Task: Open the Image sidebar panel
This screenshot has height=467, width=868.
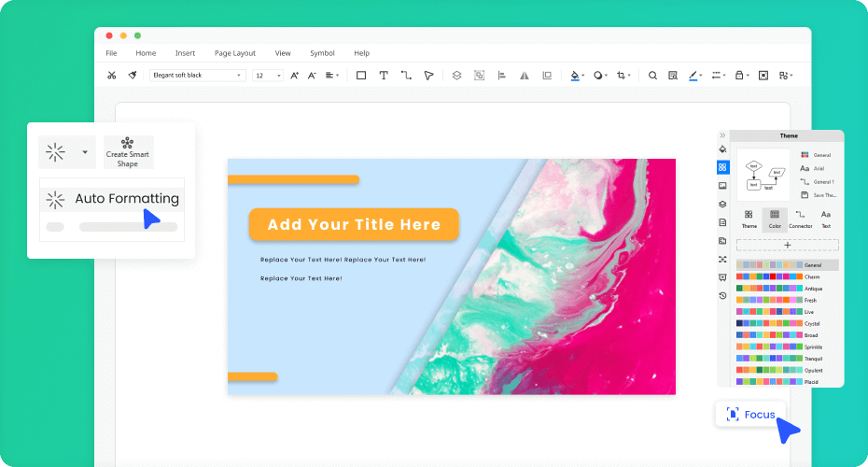Action: pos(722,186)
